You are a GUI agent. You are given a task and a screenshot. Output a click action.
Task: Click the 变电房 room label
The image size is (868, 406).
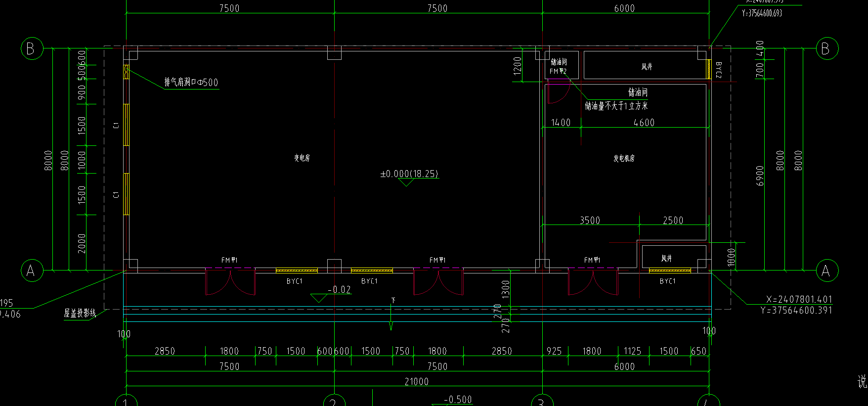click(x=302, y=158)
